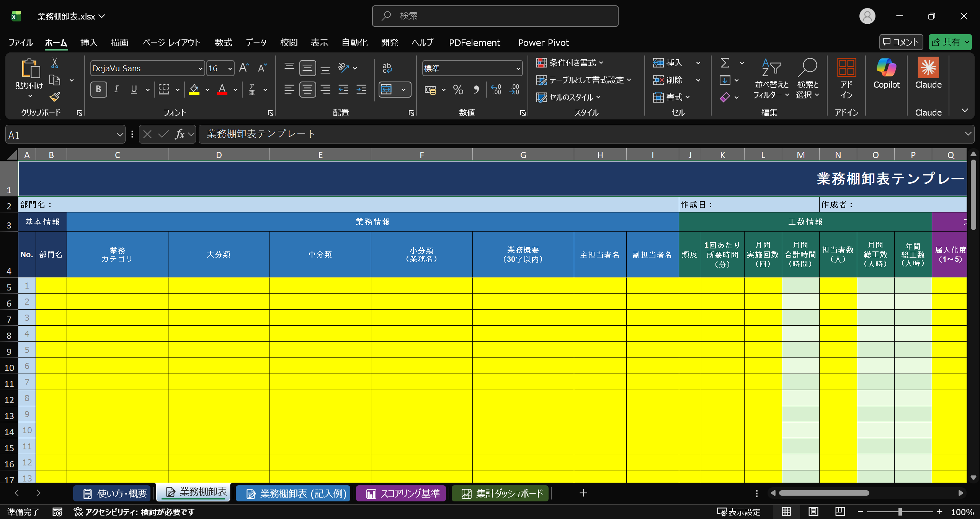The height and width of the screenshot is (519, 980).
Task: Click the percent style icon
Action: pyautogui.click(x=458, y=90)
